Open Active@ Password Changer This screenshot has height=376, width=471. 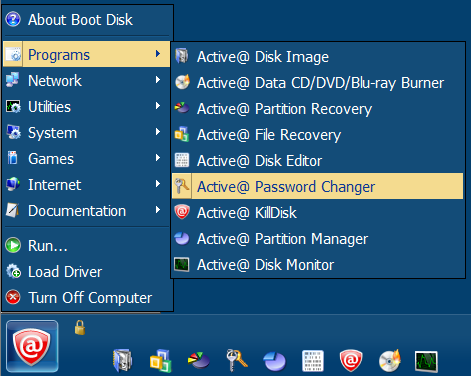318,186
